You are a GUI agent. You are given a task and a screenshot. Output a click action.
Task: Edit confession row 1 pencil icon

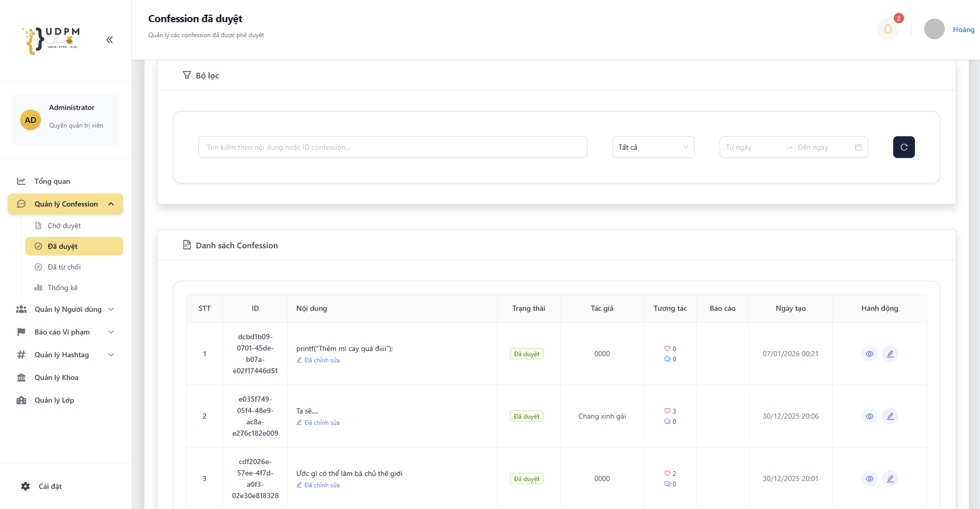(890, 354)
